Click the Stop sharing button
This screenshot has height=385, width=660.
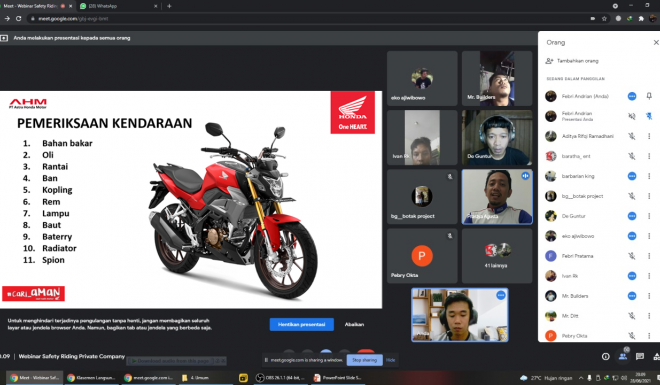tap(365, 360)
